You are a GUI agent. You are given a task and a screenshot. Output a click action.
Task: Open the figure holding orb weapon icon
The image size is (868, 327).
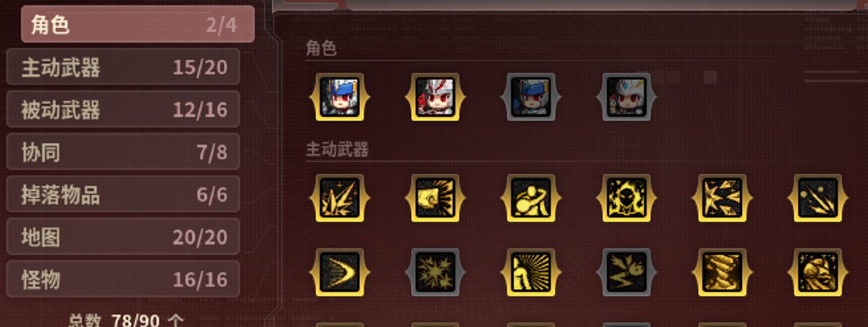[x=531, y=198]
